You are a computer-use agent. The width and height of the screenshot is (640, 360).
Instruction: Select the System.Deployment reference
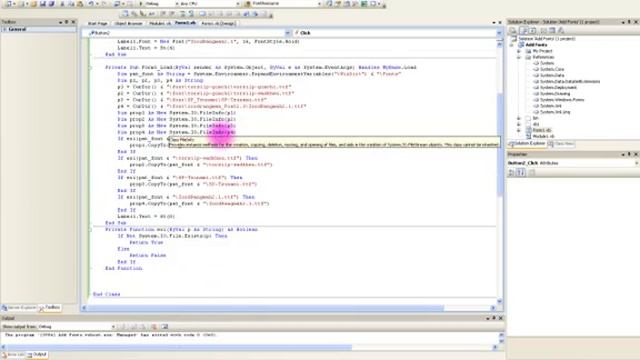[x=558, y=88]
